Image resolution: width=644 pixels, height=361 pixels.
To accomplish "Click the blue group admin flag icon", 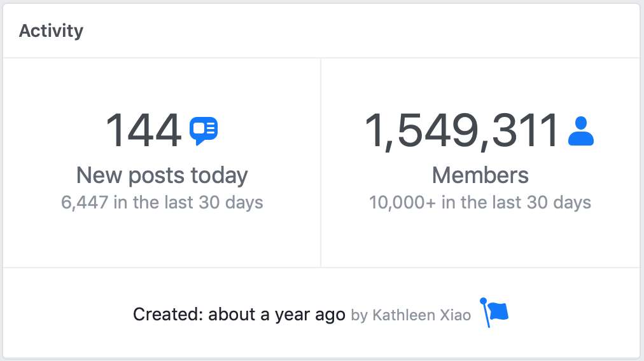I will (x=494, y=313).
